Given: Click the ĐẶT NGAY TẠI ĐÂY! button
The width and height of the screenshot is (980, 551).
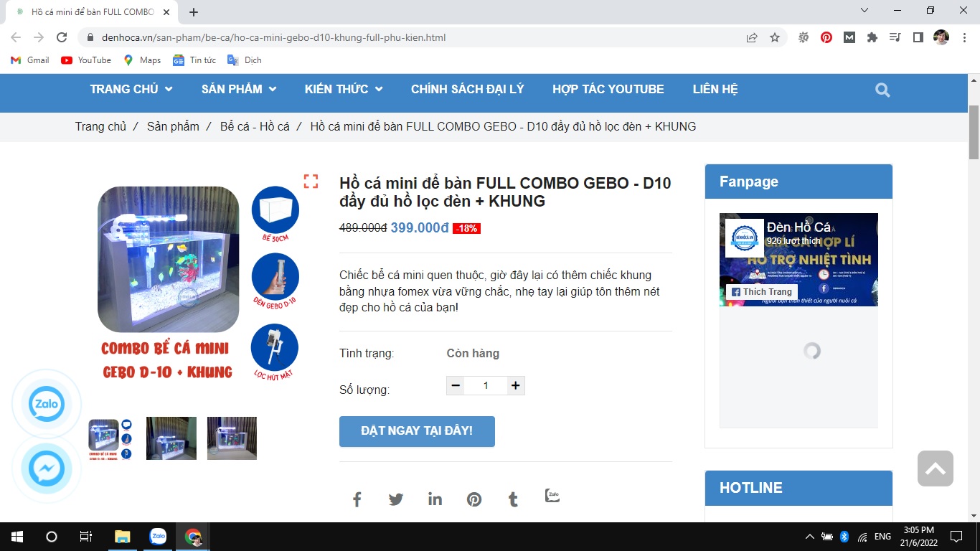Looking at the screenshot, I should [x=417, y=431].
